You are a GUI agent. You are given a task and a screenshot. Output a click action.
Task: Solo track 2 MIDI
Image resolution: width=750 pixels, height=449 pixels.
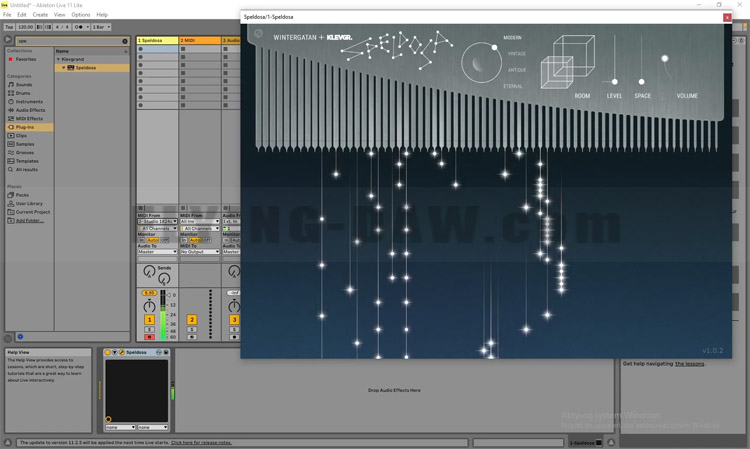point(191,330)
